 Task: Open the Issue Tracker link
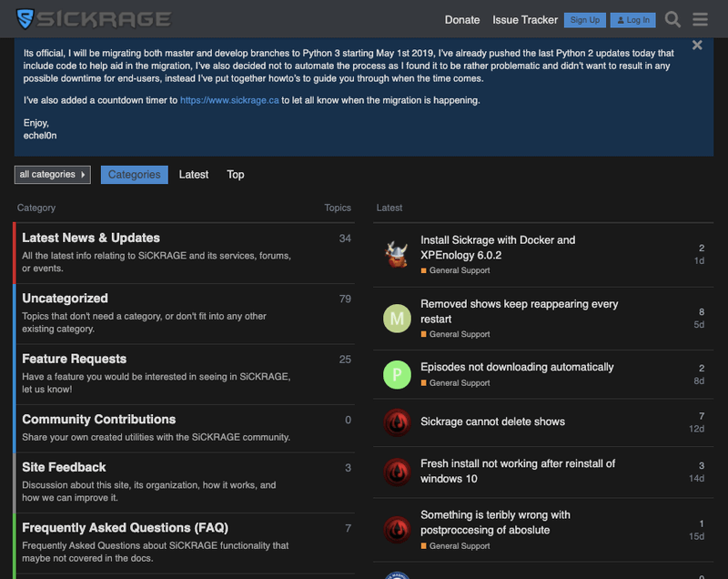[x=525, y=20]
